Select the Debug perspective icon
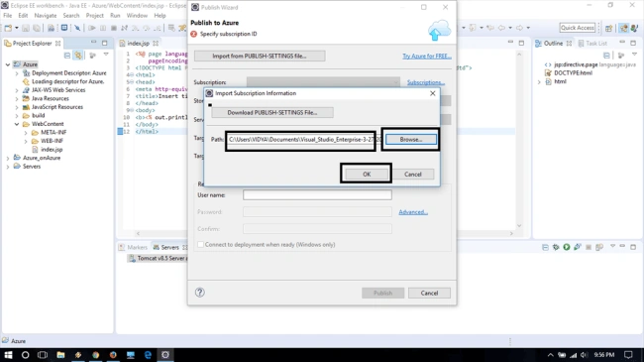The height and width of the screenshot is (362, 644). (635, 28)
